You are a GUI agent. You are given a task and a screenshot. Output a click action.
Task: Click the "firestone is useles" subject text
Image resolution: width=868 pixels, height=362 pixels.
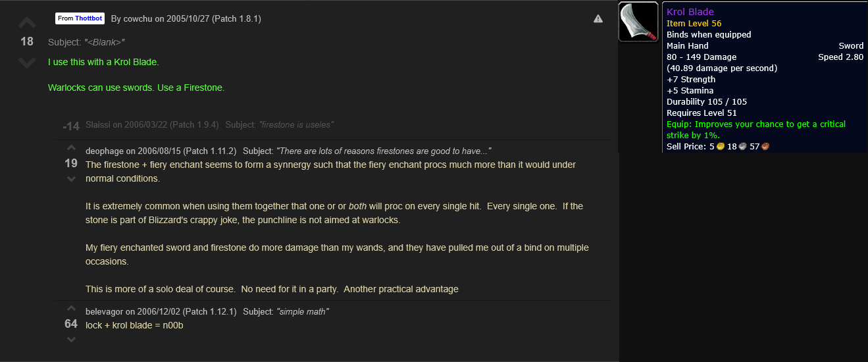(296, 125)
